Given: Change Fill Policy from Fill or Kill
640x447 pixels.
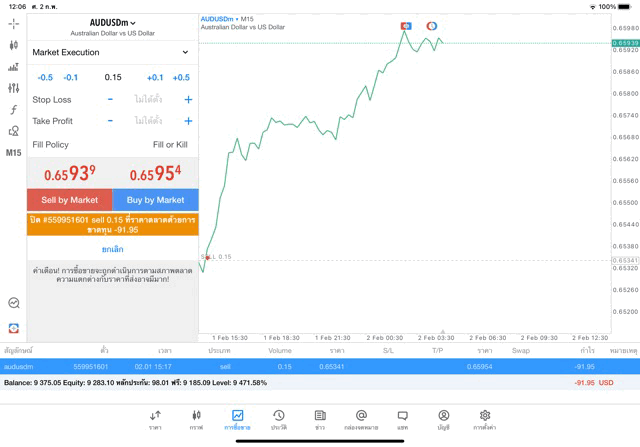Looking at the screenshot, I should tap(169, 145).
